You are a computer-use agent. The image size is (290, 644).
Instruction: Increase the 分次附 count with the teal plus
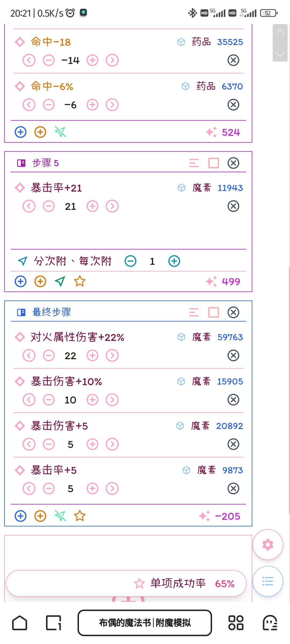[x=174, y=261]
